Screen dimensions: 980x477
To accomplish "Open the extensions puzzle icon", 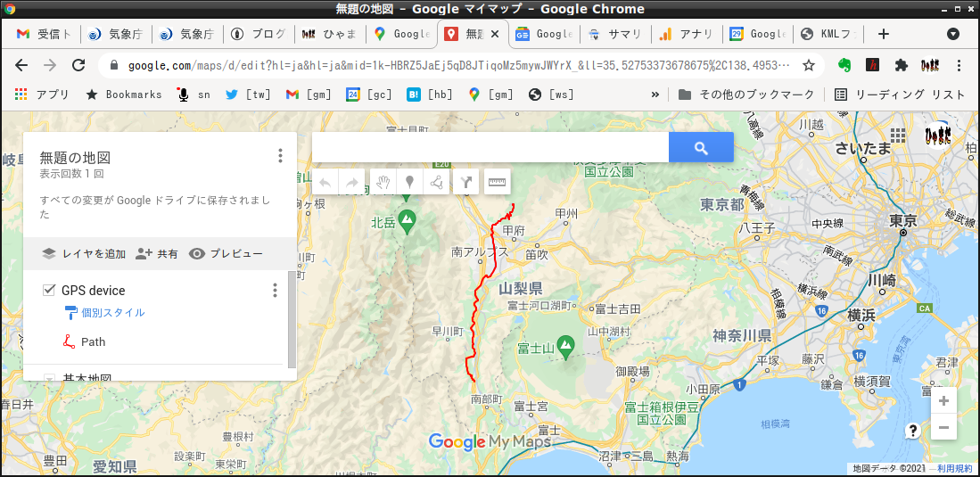I will tap(901, 65).
